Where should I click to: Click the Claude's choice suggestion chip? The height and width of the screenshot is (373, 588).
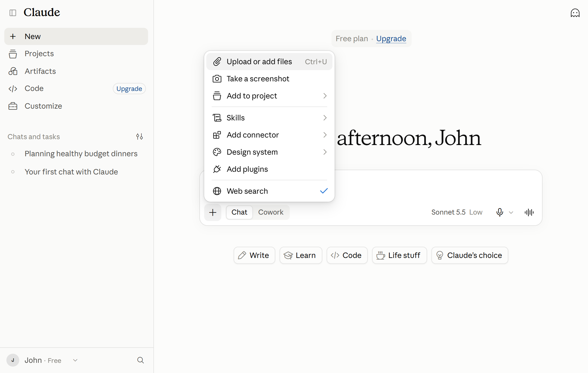[x=470, y=255]
